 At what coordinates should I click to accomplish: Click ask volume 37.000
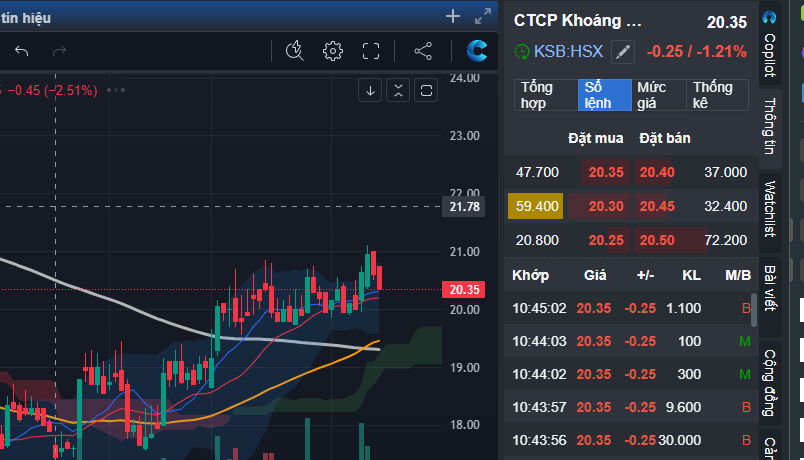(x=725, y=172)
